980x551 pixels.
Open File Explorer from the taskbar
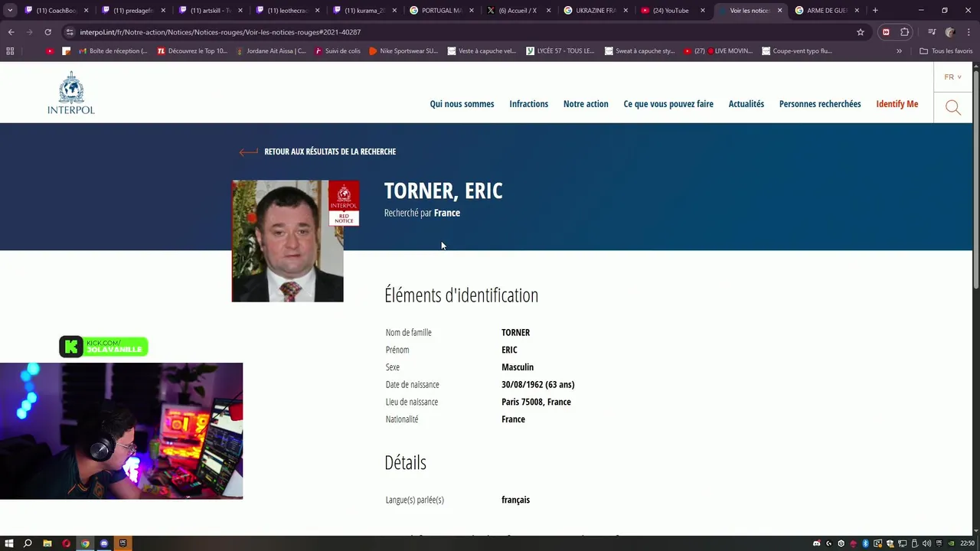click(47, 543)
